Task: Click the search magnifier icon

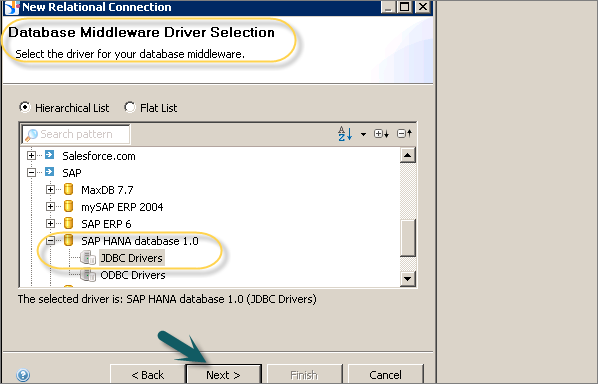Action: [31, 135]
